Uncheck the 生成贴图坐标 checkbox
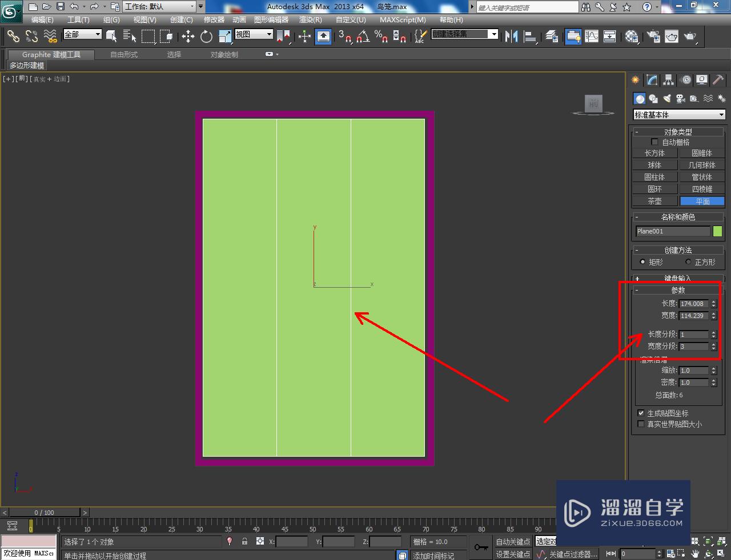 pos(641,413)
